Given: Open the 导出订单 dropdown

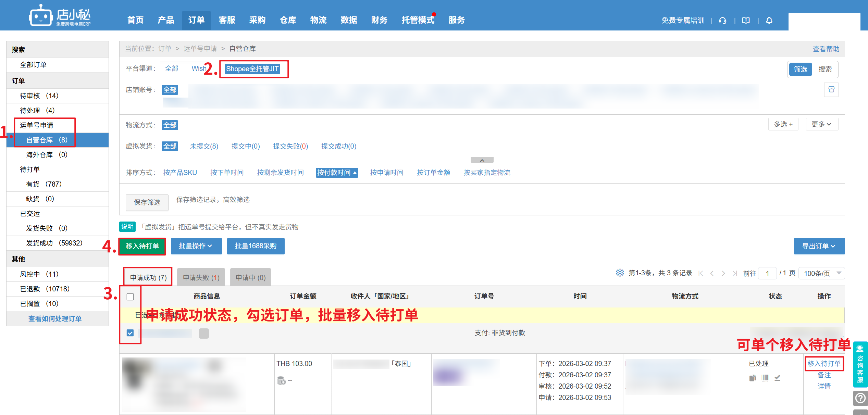Looking at the screenshot, I should pos(819,246).
